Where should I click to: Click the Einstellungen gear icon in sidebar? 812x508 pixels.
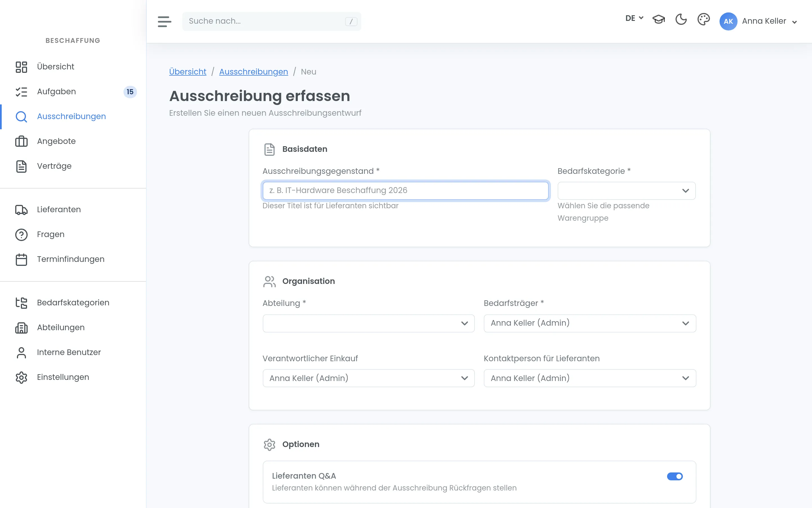[x=21, y=377]
